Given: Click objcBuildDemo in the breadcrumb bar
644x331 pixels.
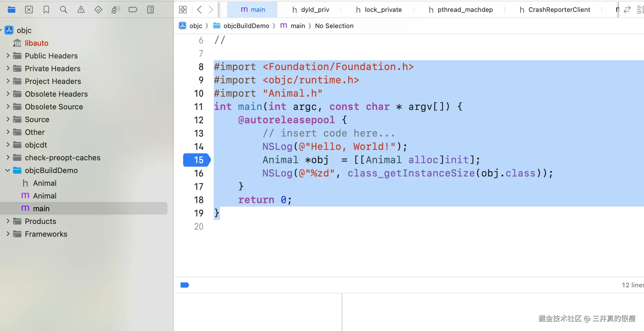Looking at the screenshot, I should point(246,26).
